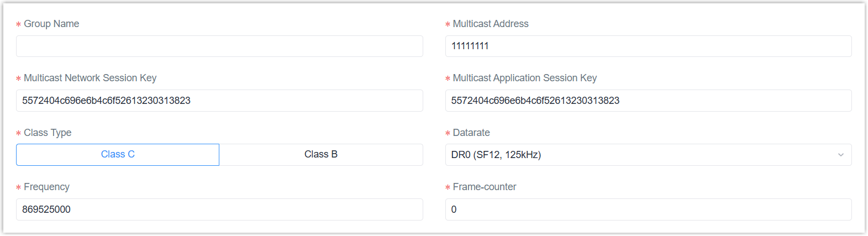Click the Multicast Application Session Key label
This screenshot has height=236, width=868.
525,78
